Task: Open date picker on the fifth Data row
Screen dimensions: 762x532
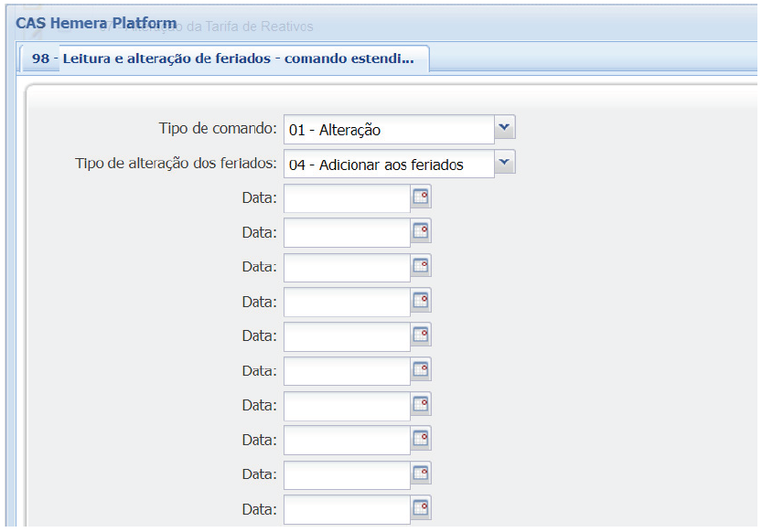Action: [x=421, y=335]
